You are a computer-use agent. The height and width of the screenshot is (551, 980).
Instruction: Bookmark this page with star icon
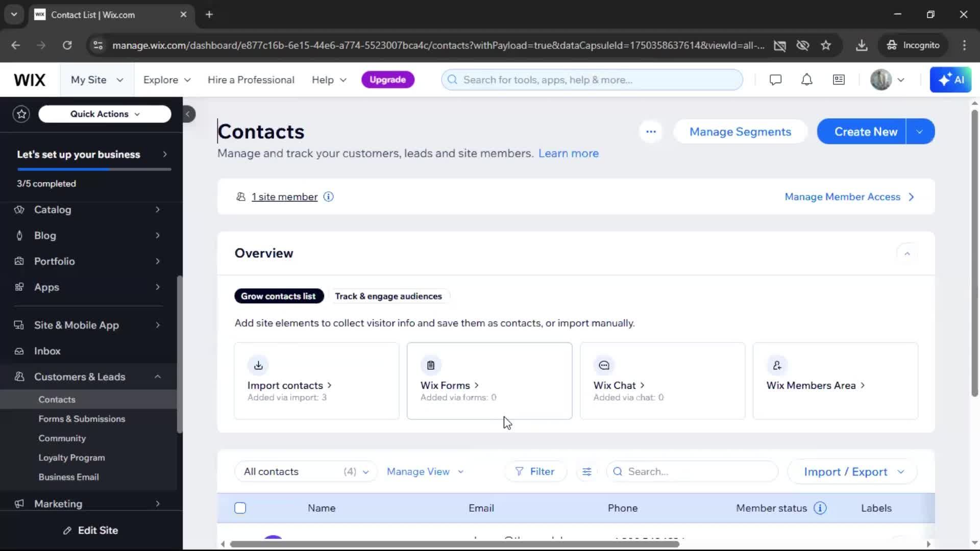pos(826,45)
